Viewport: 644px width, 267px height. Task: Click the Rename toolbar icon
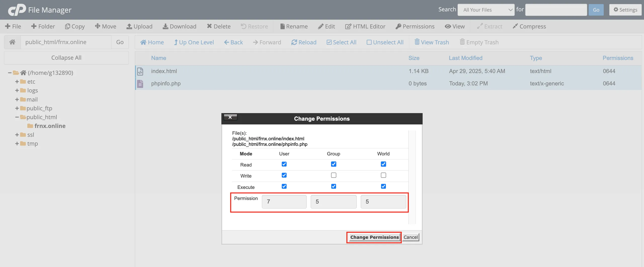pos(283,26)
